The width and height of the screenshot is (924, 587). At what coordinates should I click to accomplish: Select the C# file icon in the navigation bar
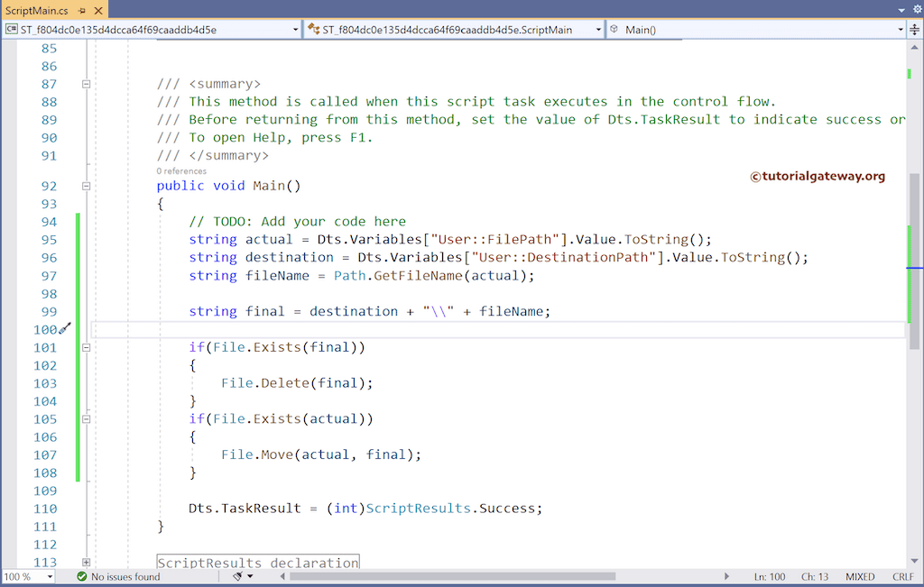(12, 28)
